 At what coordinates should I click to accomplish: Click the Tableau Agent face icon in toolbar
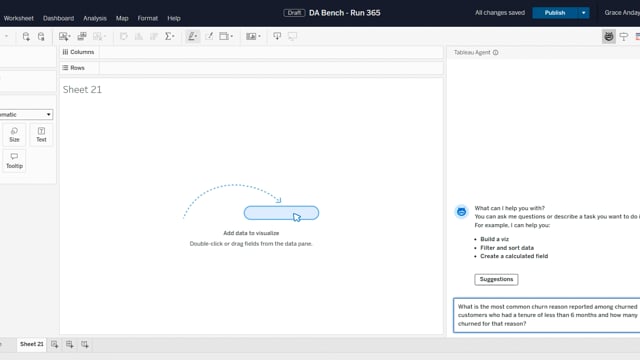point(609,36)
